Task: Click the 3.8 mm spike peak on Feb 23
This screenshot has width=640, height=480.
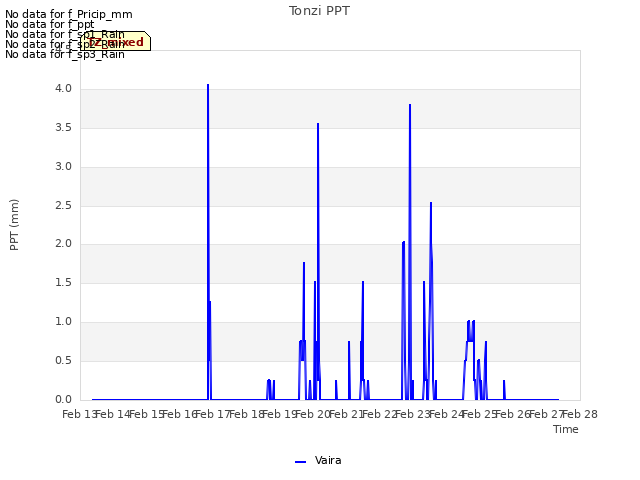Action: pos(410,105)
